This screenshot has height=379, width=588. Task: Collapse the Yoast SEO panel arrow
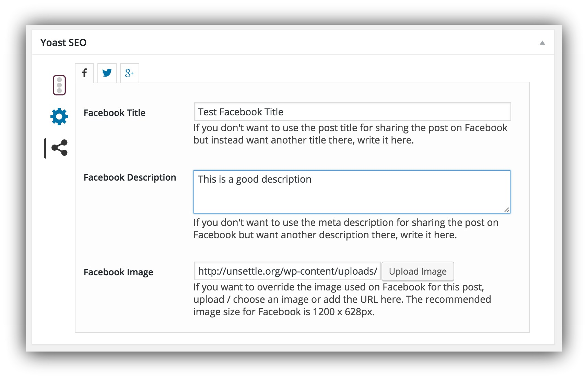pyautogui.click(x=542, y=43)
